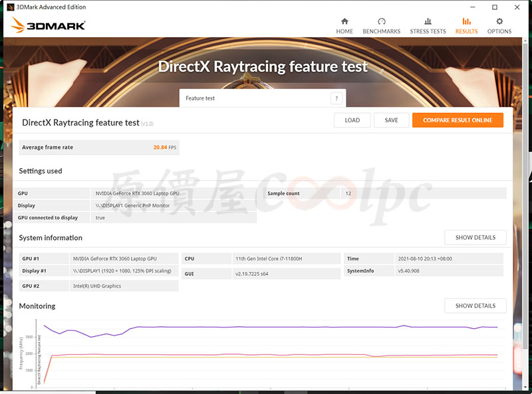
Task: Click DirectX Raytracing feature test result title
Action: (x=80, y=122)
